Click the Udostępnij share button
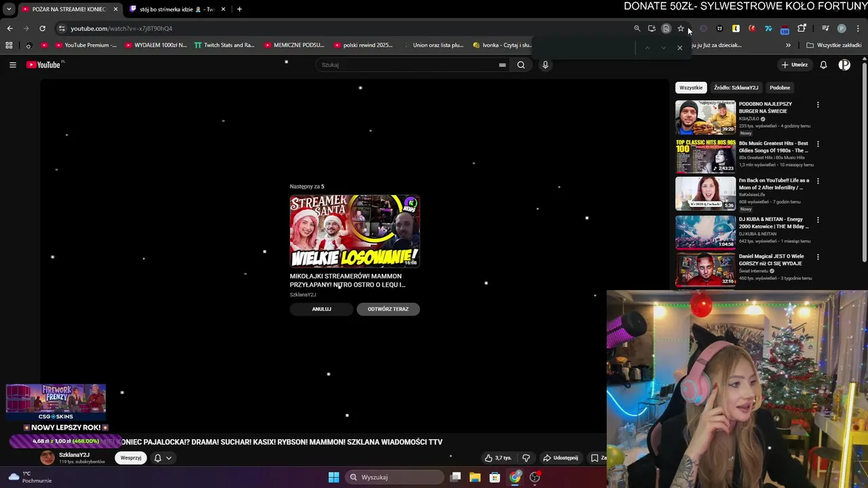Image resolution: width=868 pixels, height=488 pixels. pos(560,458)
